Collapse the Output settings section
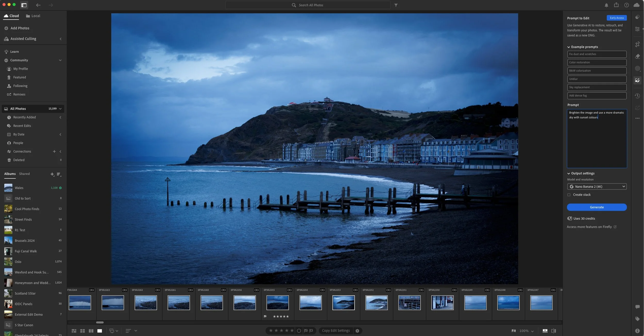 pyautogui.click(x=569, y=173)
